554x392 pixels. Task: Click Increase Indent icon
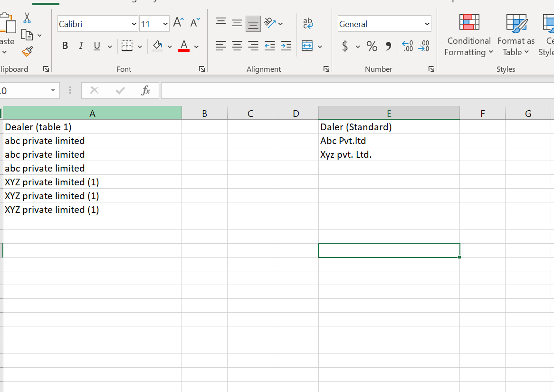pyautogui.click(x=286, y=46)
